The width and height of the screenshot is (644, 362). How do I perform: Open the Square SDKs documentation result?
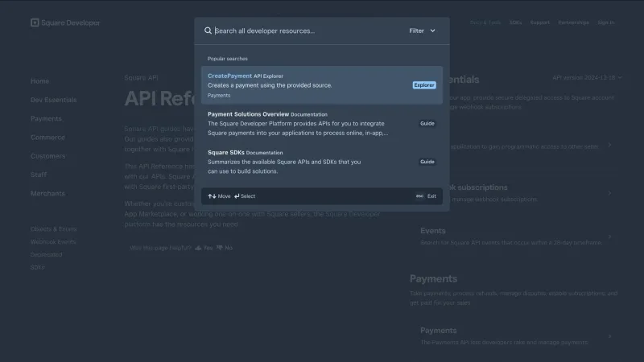click(321, 162)
